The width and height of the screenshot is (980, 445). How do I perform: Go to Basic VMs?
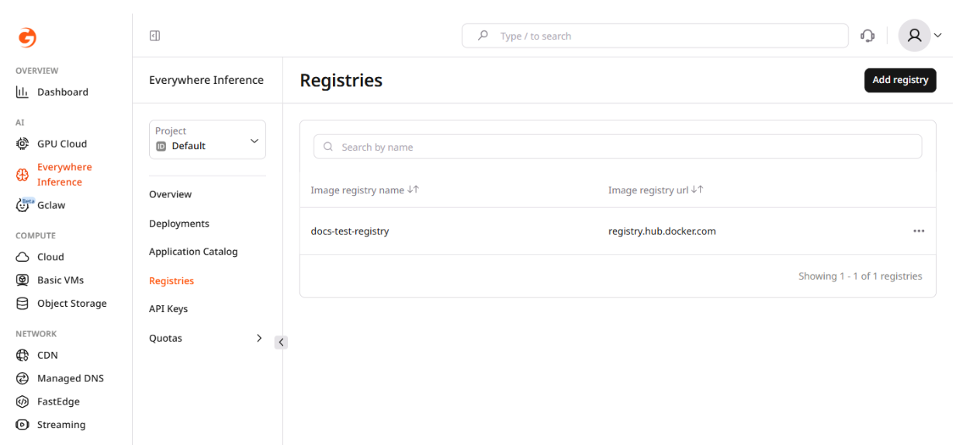tap(61, 280)
